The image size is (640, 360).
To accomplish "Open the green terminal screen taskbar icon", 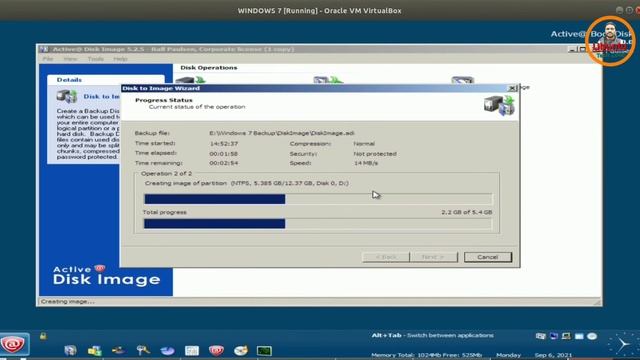I will coord(264,351).
